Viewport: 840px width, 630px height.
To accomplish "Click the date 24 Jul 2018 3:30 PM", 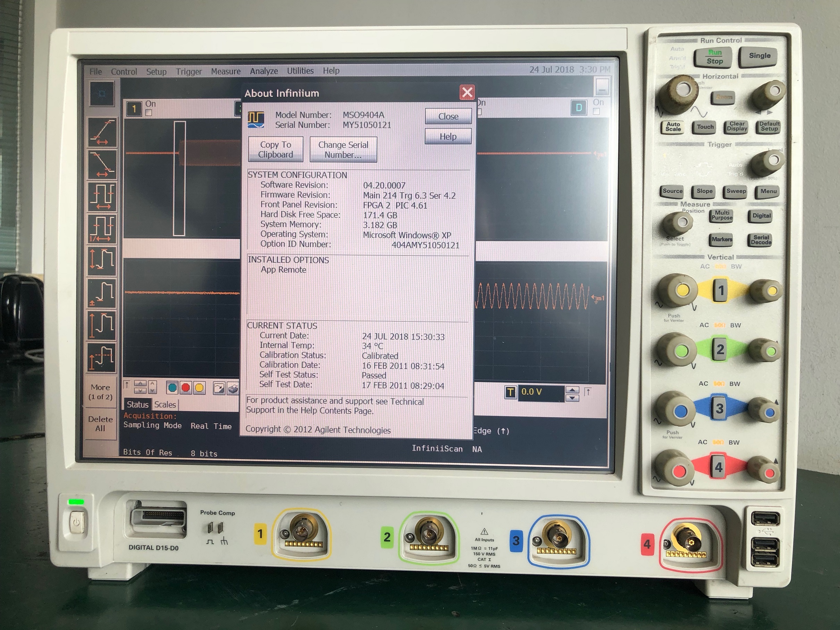I will 570,69.
